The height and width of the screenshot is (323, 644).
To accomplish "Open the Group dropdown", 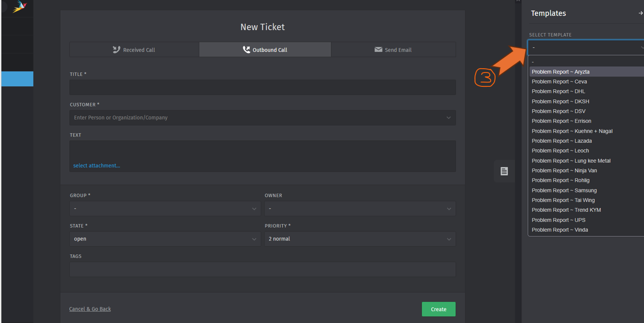I will tap(165, 208).
